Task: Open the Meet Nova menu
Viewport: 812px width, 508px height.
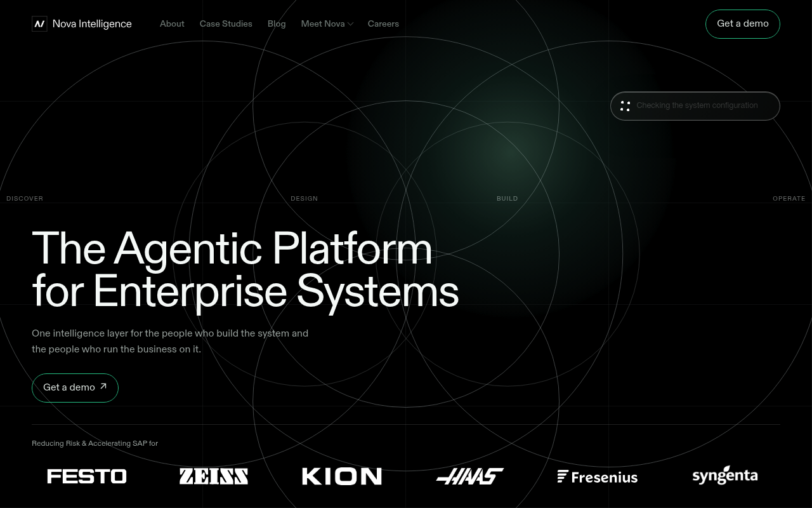Action: point(327,24)
